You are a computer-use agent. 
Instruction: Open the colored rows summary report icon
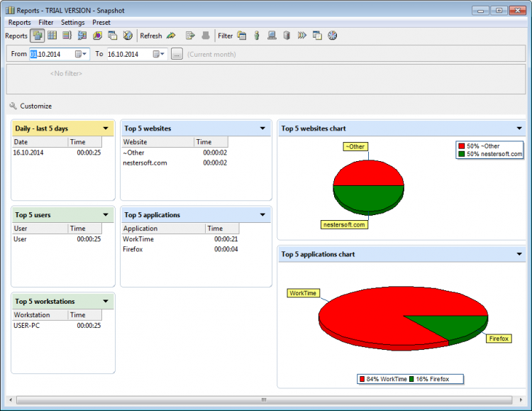pyautogui.click(x=67, y=35)
